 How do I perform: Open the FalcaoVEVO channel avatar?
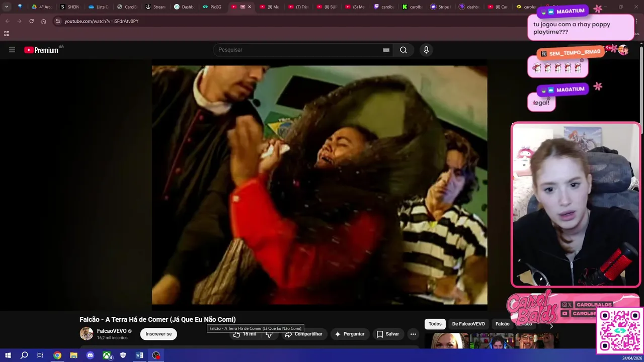(x=87, y=333)
